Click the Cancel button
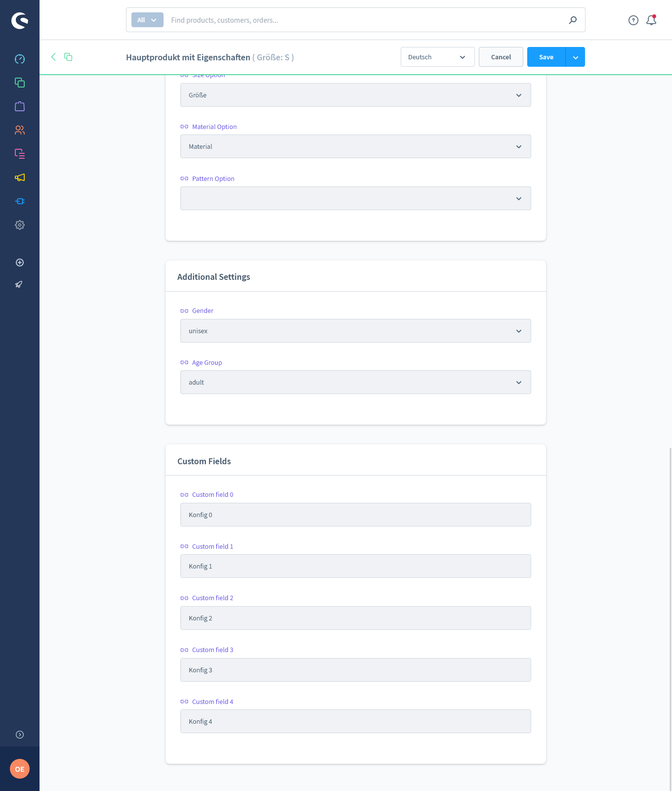This screenshot has width=672, height=791. [x=501, y=57]
